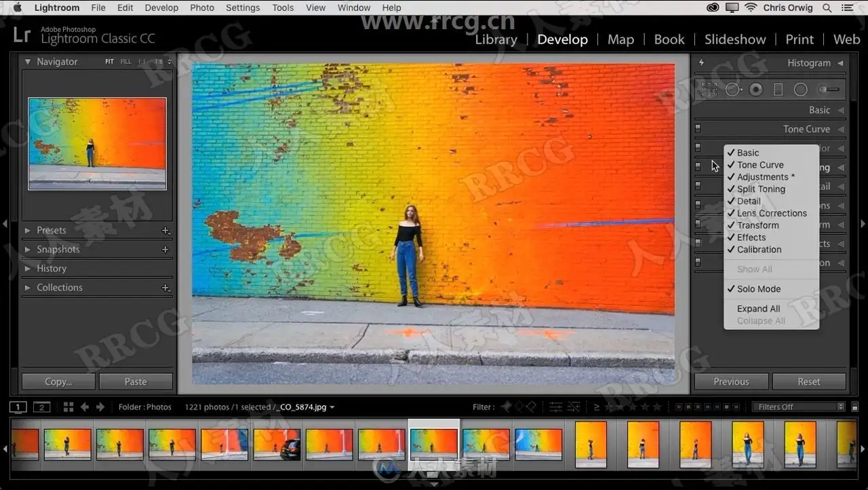Click the second window display button 2

pyautogui.click(x=42, y=407)
